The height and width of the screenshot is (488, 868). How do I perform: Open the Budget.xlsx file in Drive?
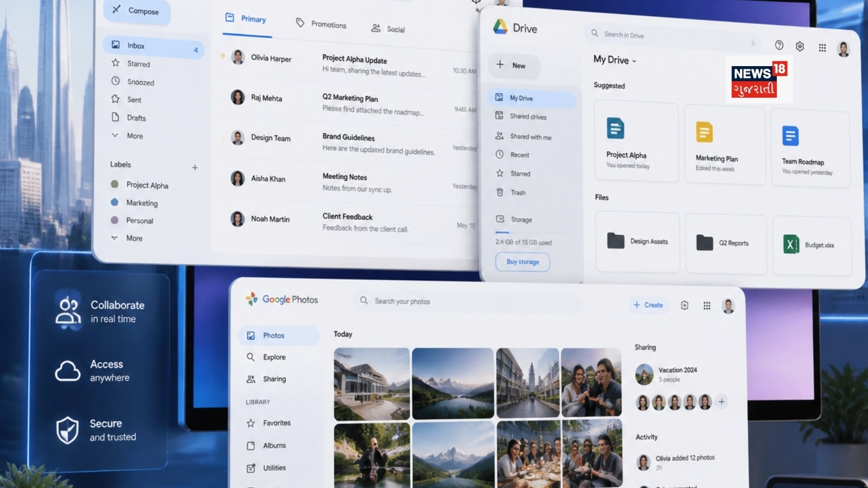pyautogui.click(x=812, y=245)
